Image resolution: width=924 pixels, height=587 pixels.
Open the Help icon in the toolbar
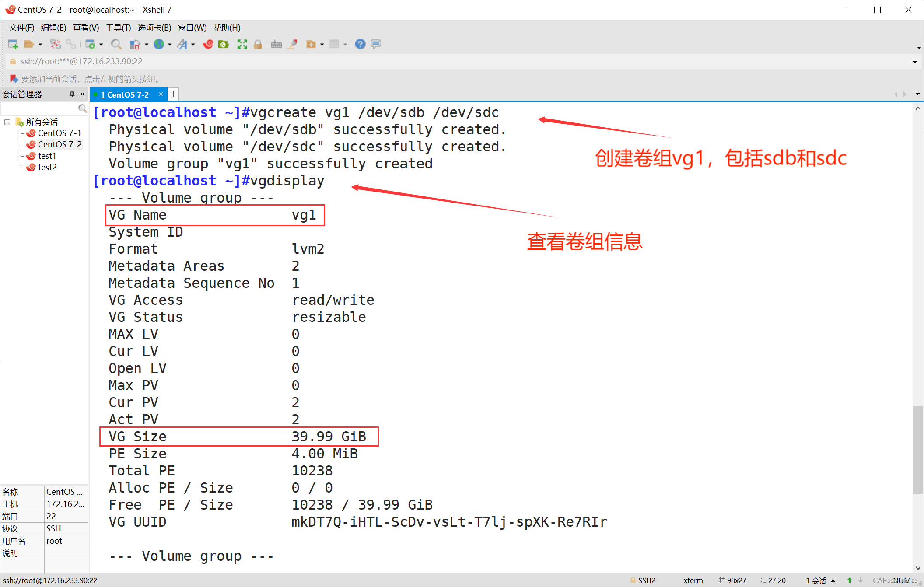pos(361,44)
